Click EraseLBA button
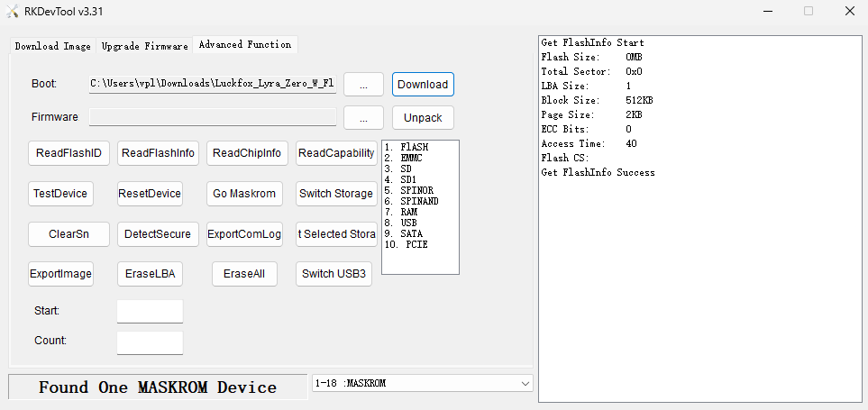Screen dimensions: 868x410 coord(150,274)
